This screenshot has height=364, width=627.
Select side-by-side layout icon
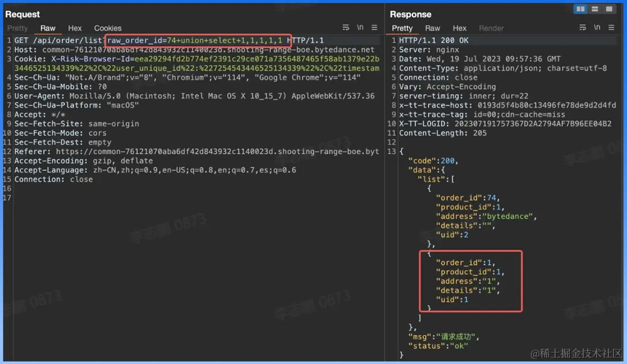[580, 9]
